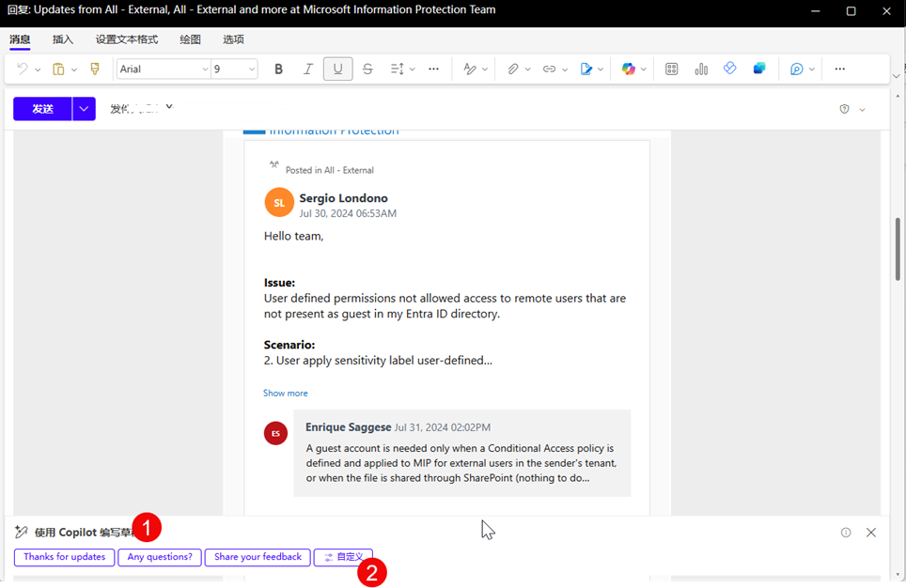Open the 绘图 tab
906x588 pixels.
[x=190, y=39]
